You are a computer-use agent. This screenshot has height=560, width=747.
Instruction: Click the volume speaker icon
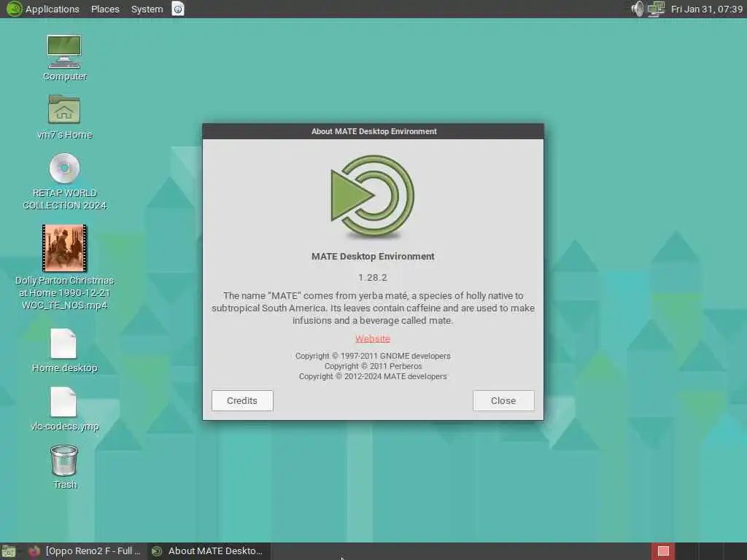coord(637,9)
